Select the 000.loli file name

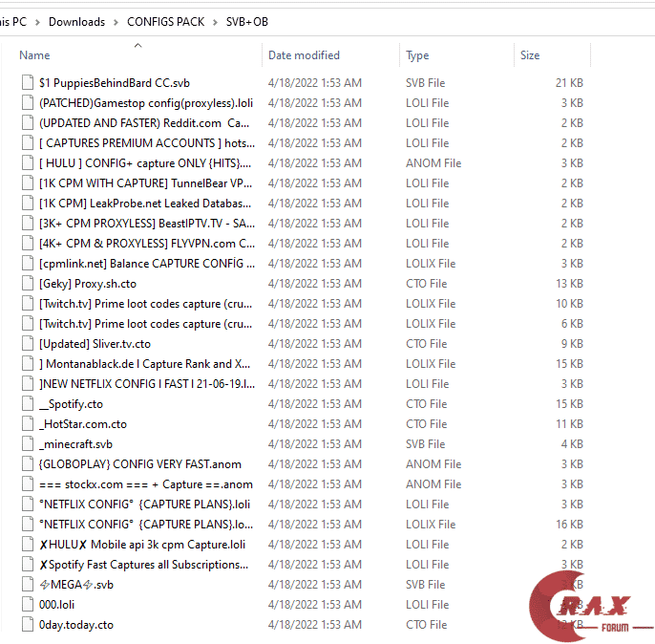tap(57, 604)
